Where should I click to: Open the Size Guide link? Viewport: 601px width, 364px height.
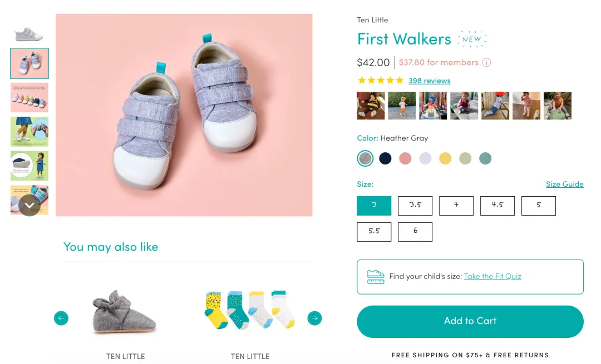[564, 184]
